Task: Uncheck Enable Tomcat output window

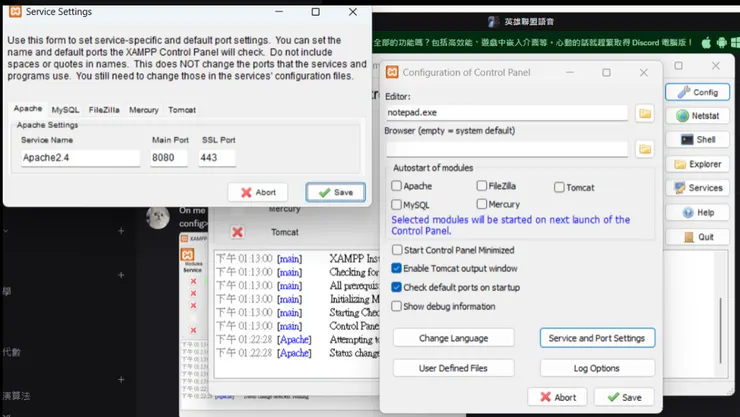Action: point(396,268)
